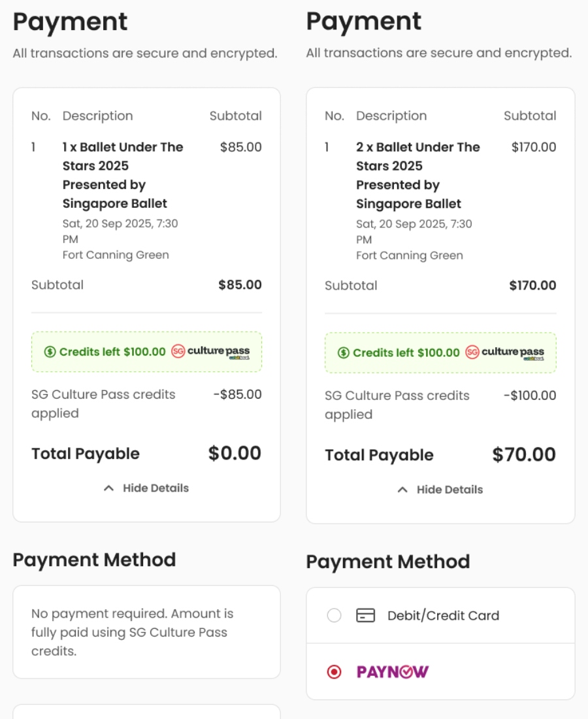The height and width of the screenshot is (719, 588).
Task: Click the 2 x Ballet Under The Stars item
Action: coord(417,175)
